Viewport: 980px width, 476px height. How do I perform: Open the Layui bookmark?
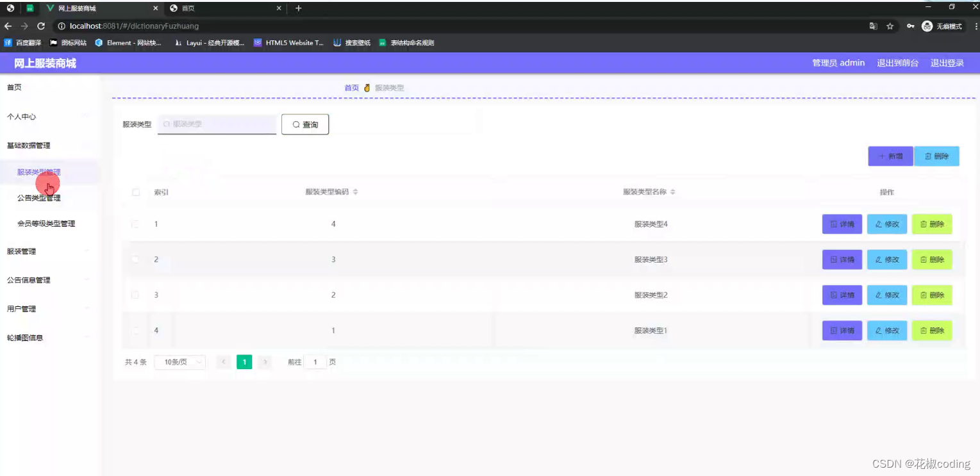point(210,43)
